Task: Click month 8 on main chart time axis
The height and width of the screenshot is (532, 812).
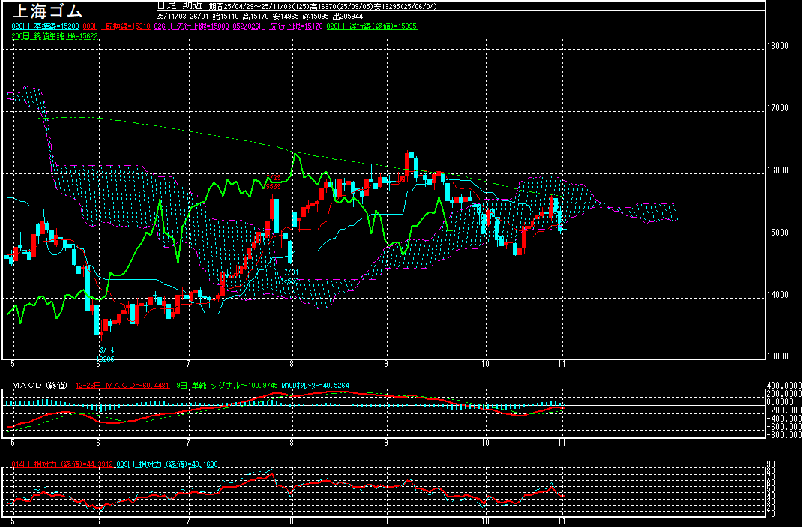Action: [291, 364]
